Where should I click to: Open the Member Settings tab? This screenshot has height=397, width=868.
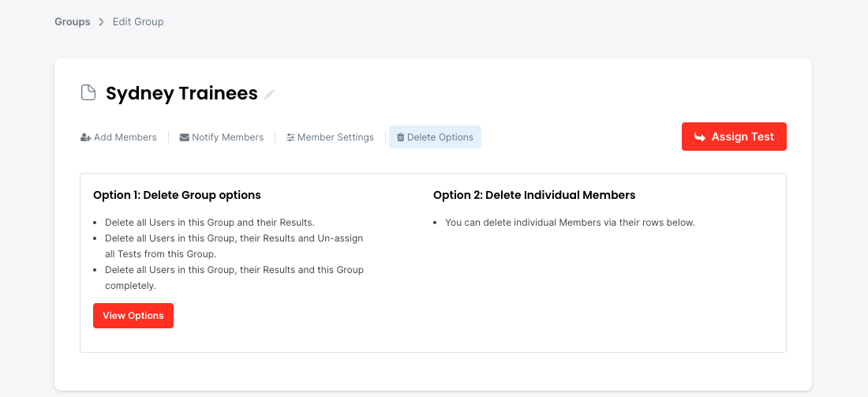point(331,137)
